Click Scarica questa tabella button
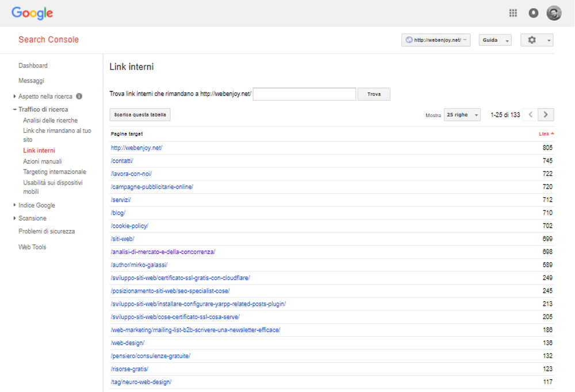575x392 pixels. click(x=140, y=115)
